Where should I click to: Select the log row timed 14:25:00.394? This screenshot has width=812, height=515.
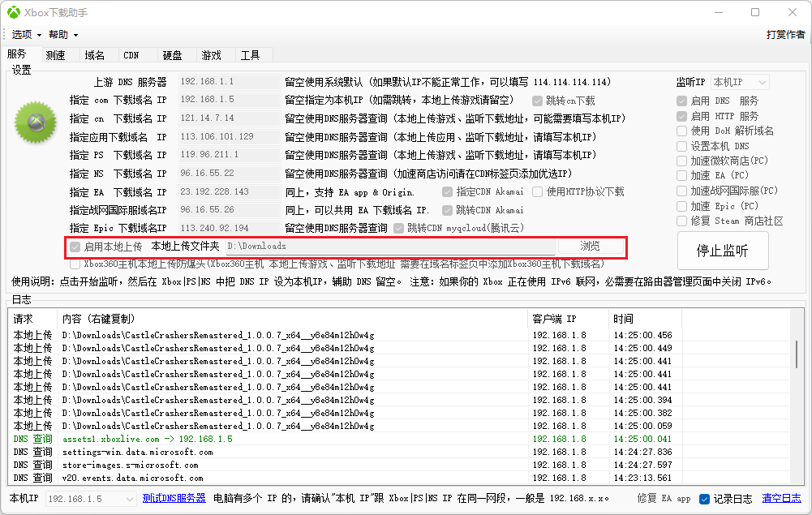(x=399, y=400)
